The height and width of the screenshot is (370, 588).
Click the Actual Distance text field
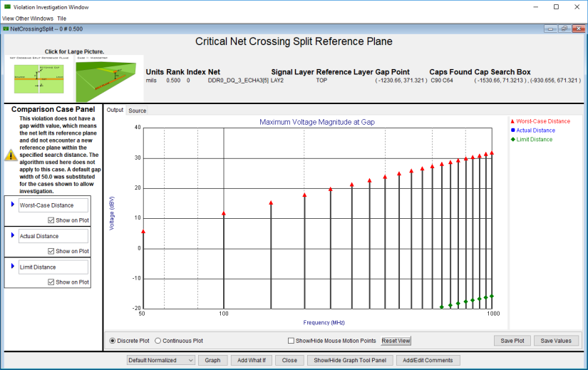(x=53, y=236)
